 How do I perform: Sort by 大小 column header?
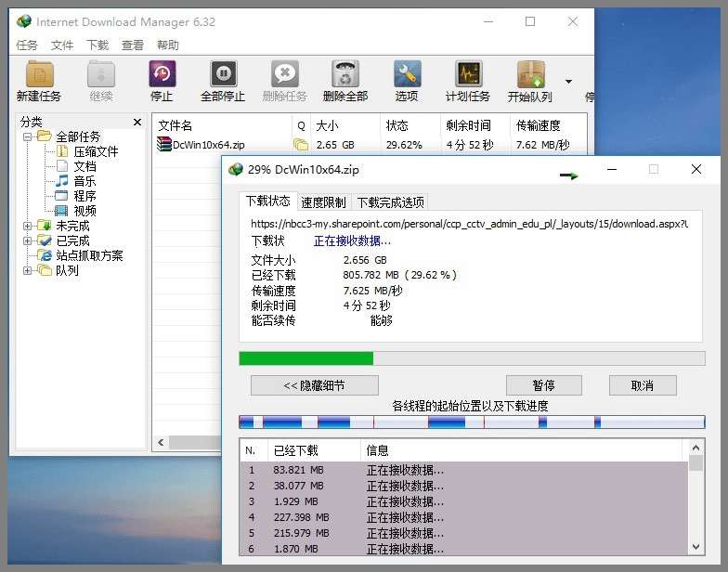point(345,125)
